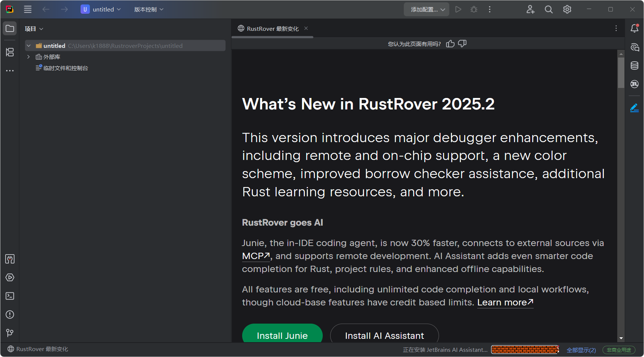Show more tool windows ellipsis
This screenshot has height=357, width=644.
[x=10, y=71]
